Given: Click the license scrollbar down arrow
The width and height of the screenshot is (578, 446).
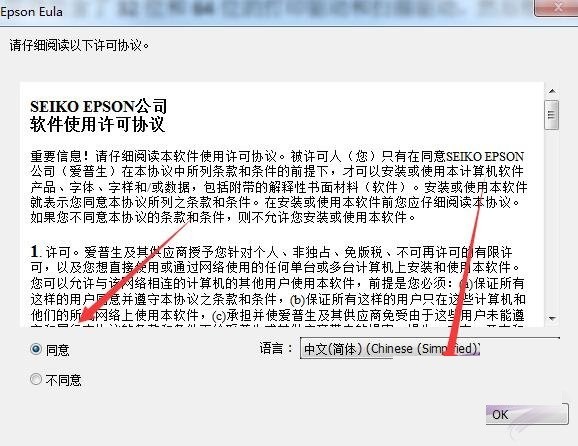Looking at the screenshot, I should point(552,318).
